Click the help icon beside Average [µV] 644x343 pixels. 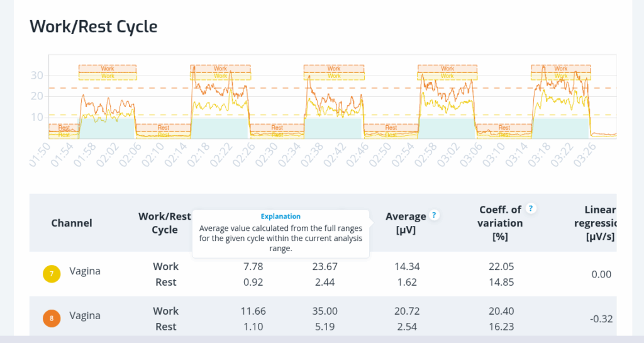pyautogui.click(x=434, y=215)
